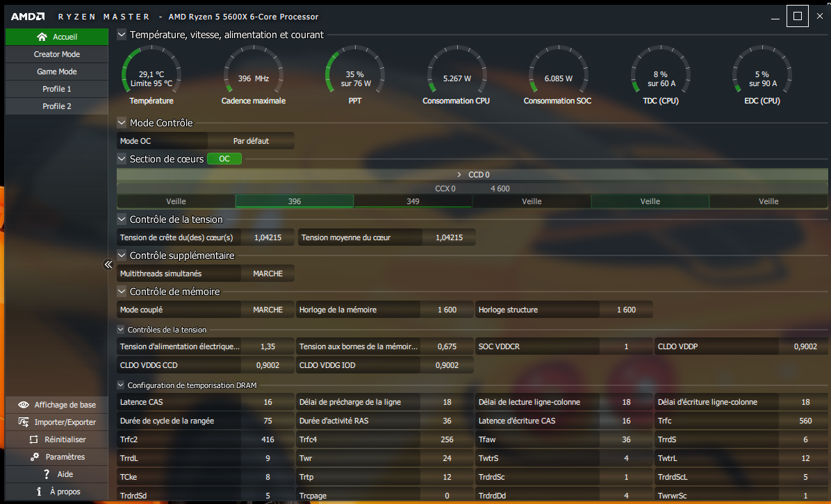Image resolution: width=831 pixels, height=504 pixels.
Task: Click the Importer/Exporter icon
Action: [x=24, y=422]
